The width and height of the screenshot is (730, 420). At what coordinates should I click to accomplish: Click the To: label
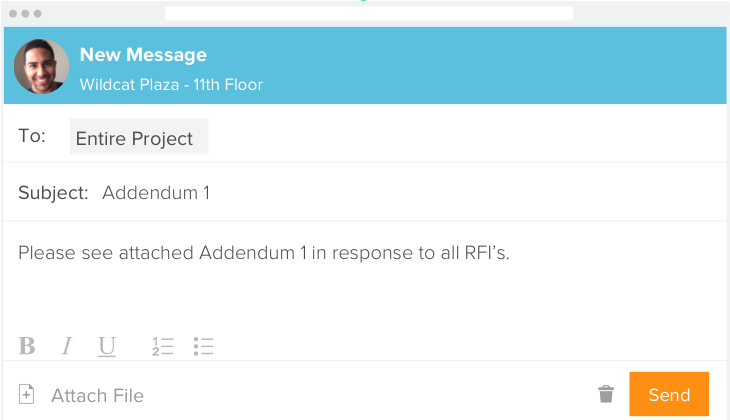[x=32, y=136]
